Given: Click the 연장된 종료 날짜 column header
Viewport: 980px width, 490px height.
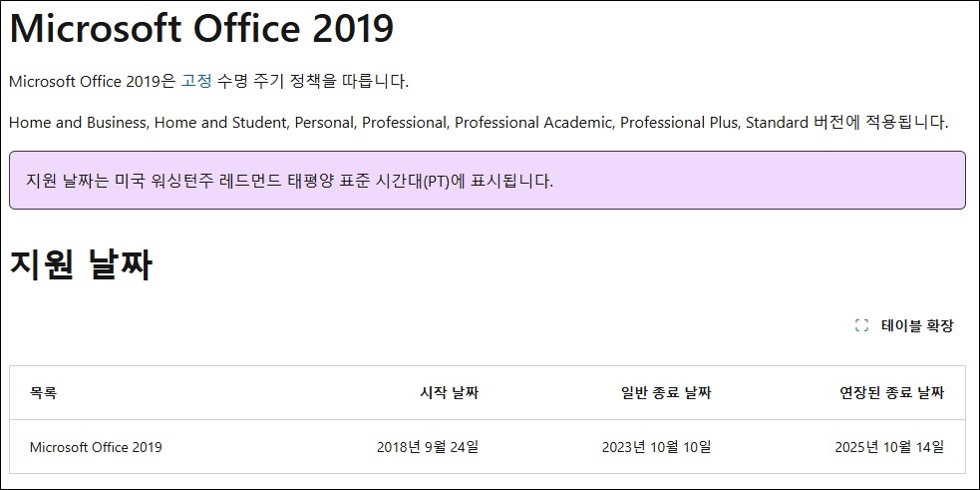Looking at the screenshot, I should (892, 393).
